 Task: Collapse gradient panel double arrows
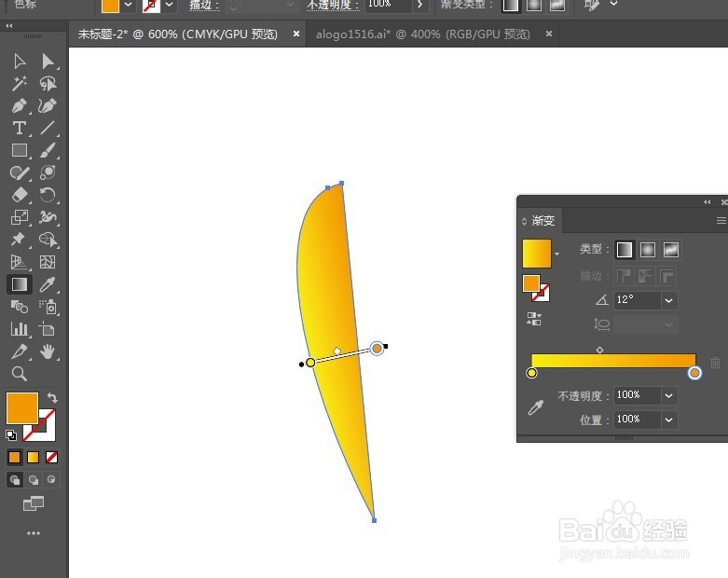[707, 201]
